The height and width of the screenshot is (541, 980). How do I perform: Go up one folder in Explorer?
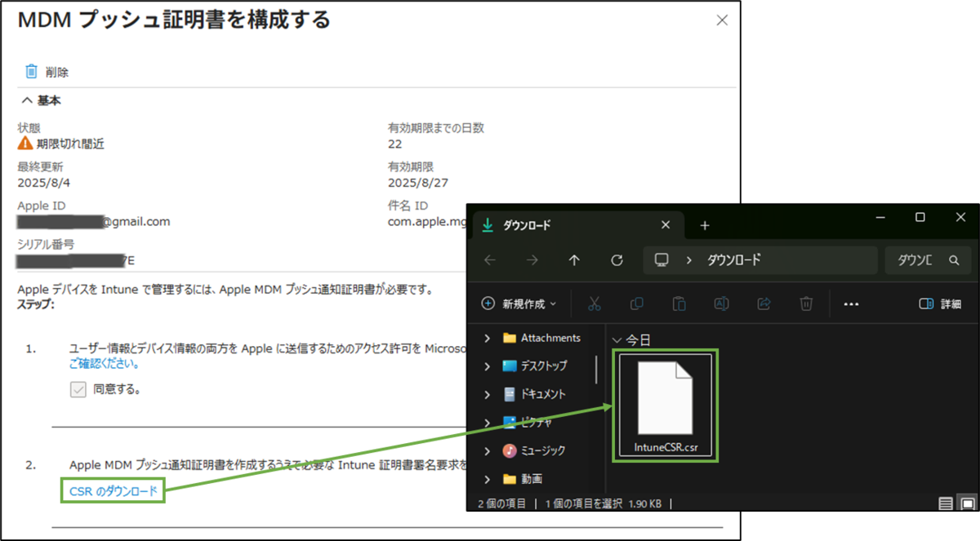574,259
